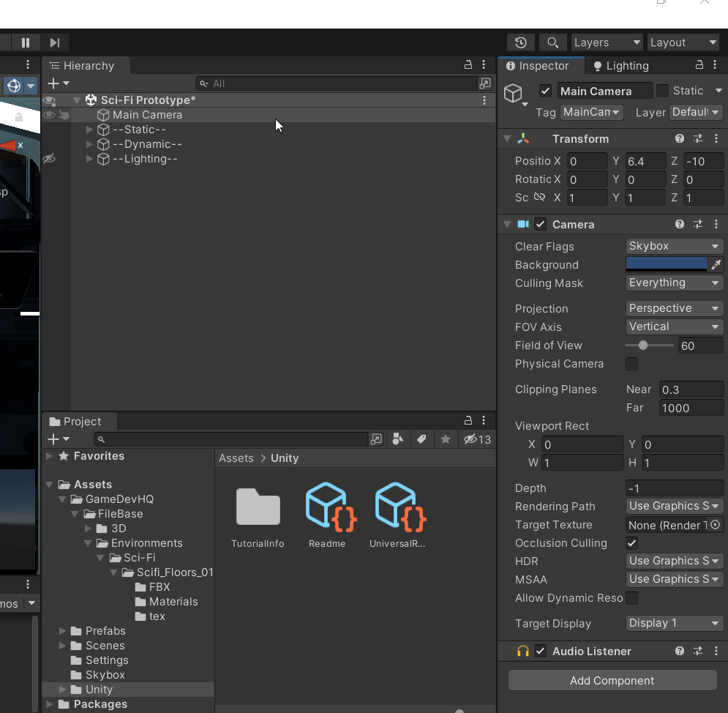728x713 pixels.
Task: Switch to the Lighting tab
Action: tap(620, 66)
